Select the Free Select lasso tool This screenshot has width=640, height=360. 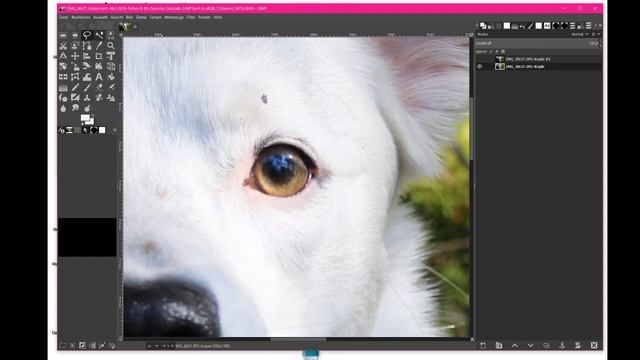[87, 35]
